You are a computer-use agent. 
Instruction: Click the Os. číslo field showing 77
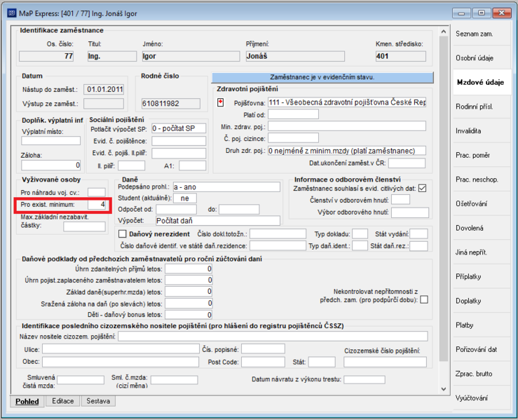pos(46,56)
